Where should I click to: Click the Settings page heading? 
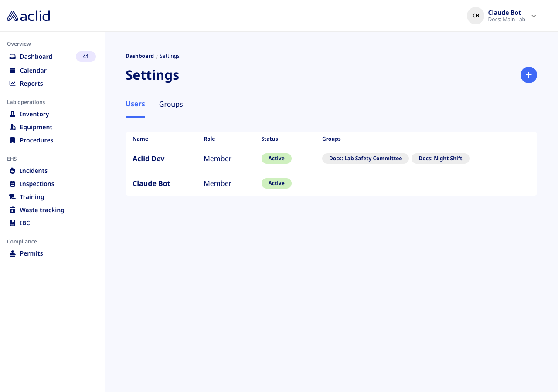pyautogui.click(x=152, y=75)
